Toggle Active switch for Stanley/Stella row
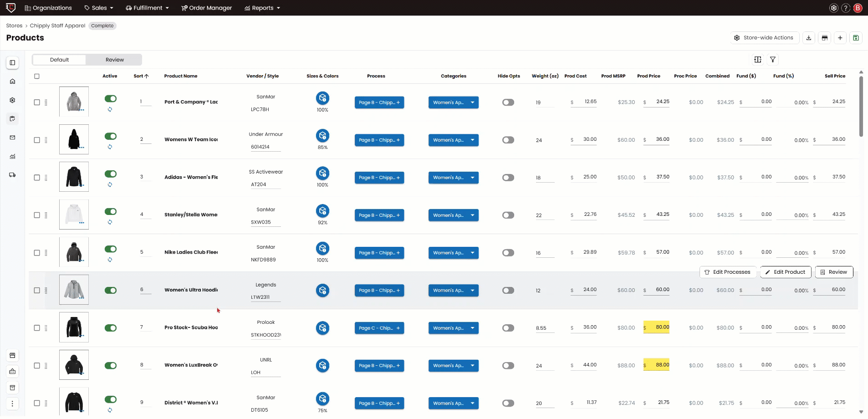Viewport: 868px width, 419px height. point(111,211)
